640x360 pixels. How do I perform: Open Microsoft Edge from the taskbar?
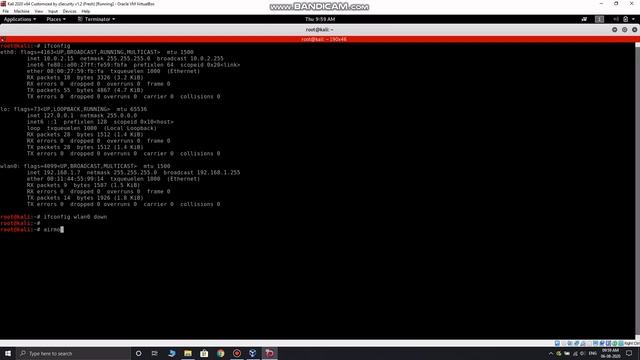click(171, 353)
